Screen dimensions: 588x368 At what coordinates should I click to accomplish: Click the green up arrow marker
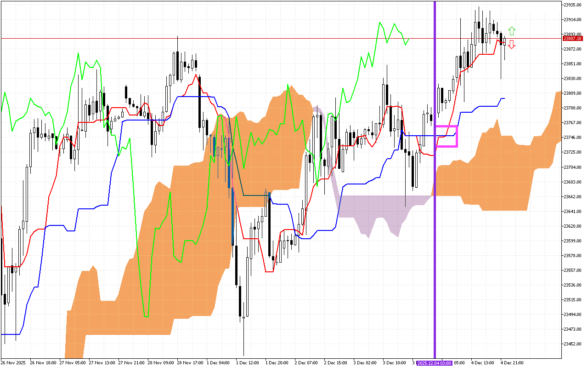coord(512,31)
